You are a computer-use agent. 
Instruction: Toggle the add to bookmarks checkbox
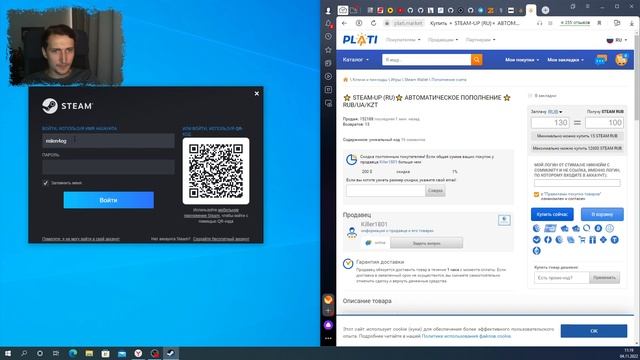pos(530,96)
